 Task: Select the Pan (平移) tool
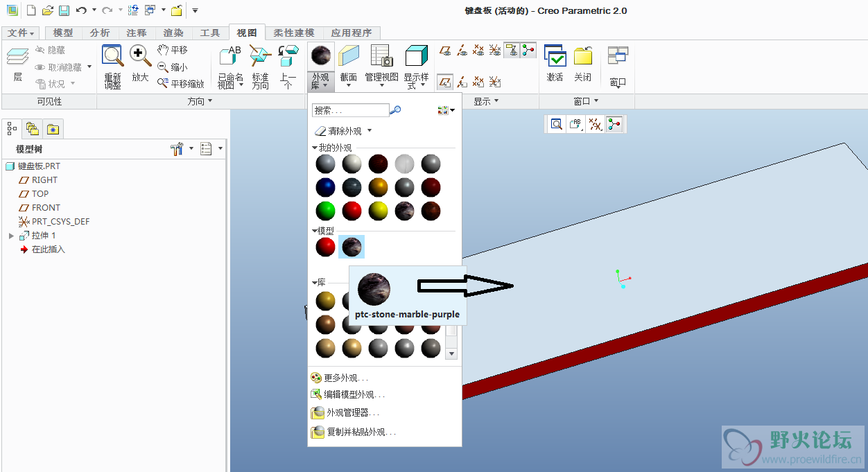tap(173, 50)
